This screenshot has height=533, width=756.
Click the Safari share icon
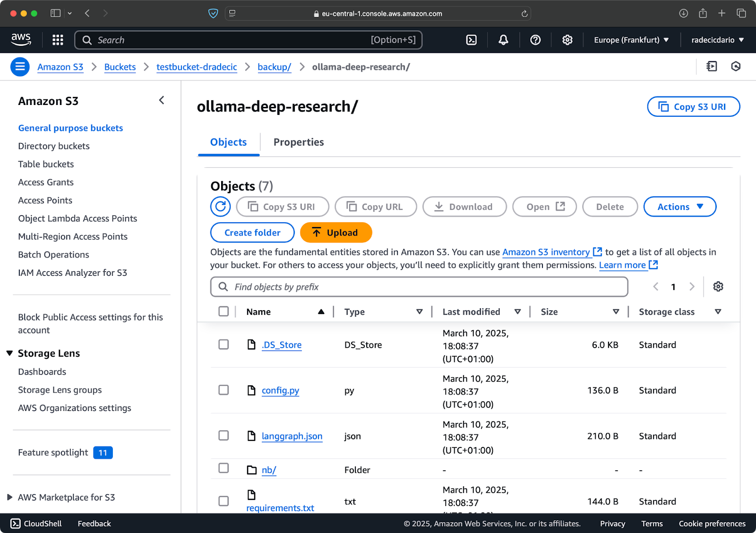coord(703,13)
